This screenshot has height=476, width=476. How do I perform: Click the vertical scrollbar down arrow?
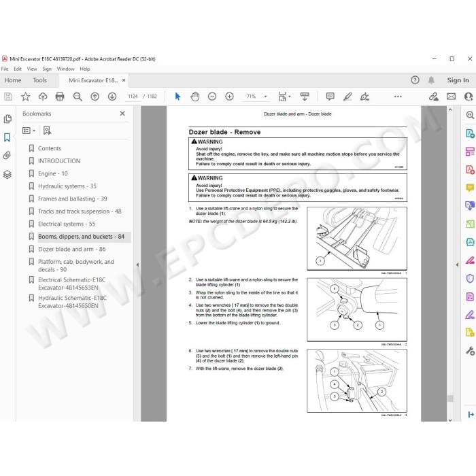(450, 420)
